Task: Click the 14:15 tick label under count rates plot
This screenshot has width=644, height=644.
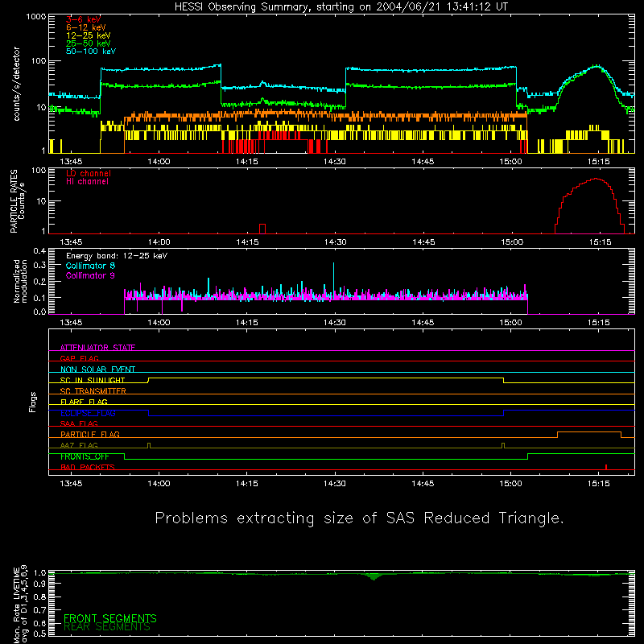Action: 247,162
